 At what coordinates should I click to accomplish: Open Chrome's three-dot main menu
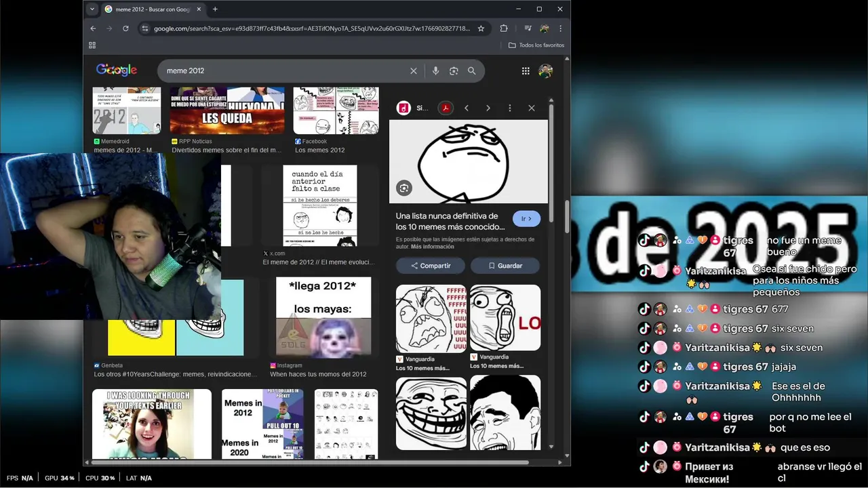[x=560, y=28]
